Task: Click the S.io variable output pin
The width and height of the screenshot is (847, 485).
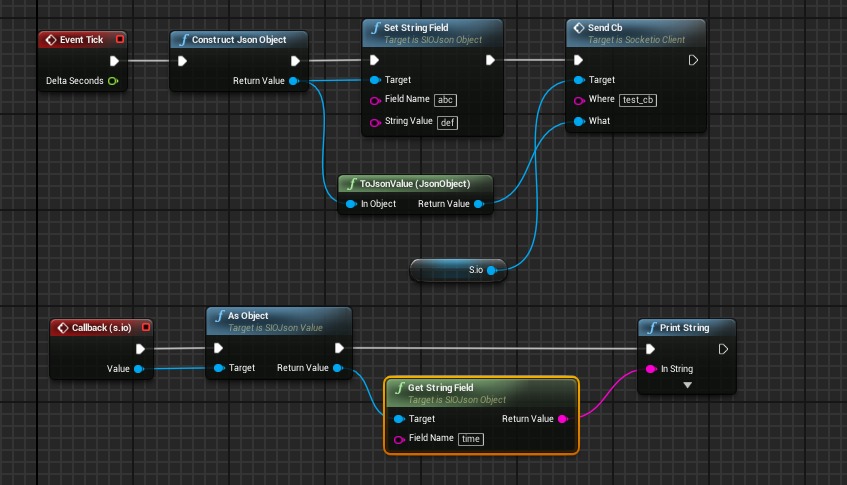Action: tap(491, 269)
